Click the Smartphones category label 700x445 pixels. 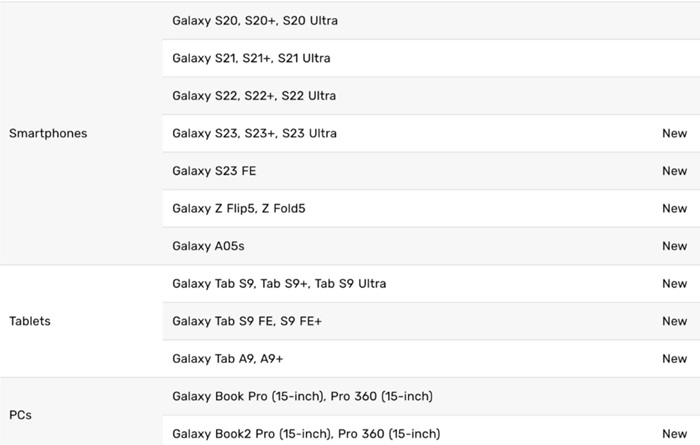[47, 133]
